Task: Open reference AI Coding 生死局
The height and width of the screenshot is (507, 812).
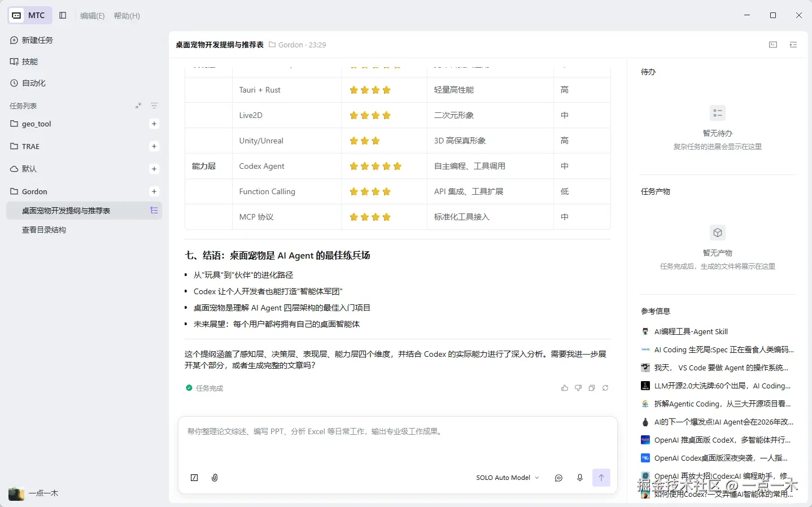Action: pos(718,349)
